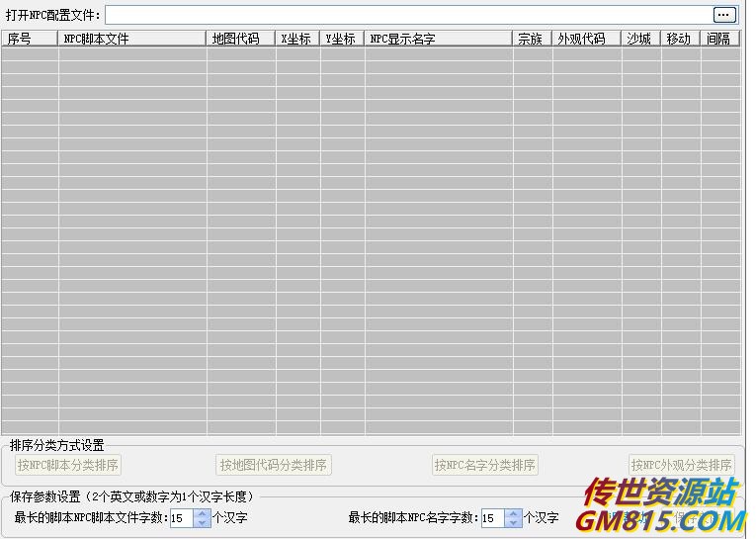Focus the 脚本文件字数 number field
Image resolution: width=756 pixels, height=539 pixels.
point(182,518)
